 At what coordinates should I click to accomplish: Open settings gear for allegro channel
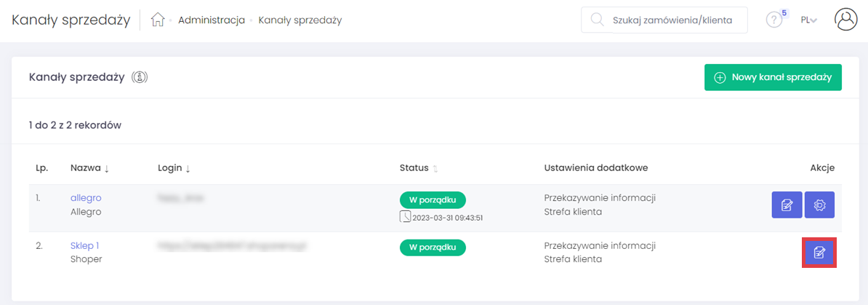[x=819, y=205]
